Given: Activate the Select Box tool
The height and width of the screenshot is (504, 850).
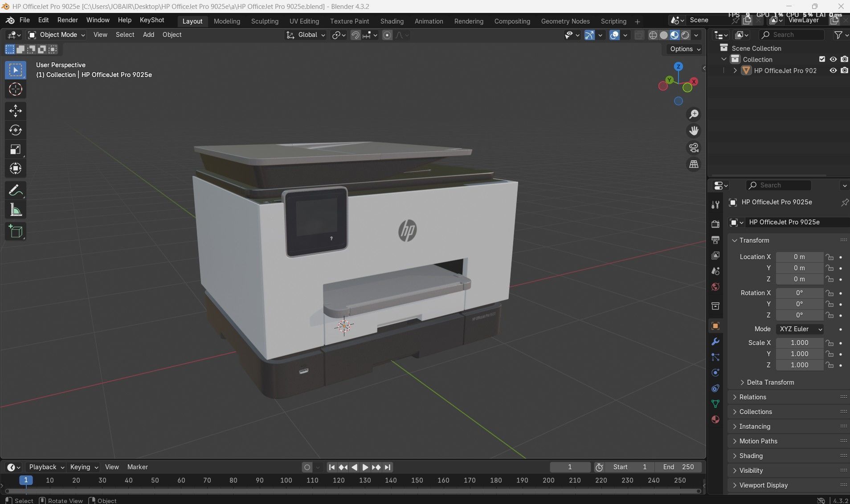Looking at the screenshot, I should (16, 70).
